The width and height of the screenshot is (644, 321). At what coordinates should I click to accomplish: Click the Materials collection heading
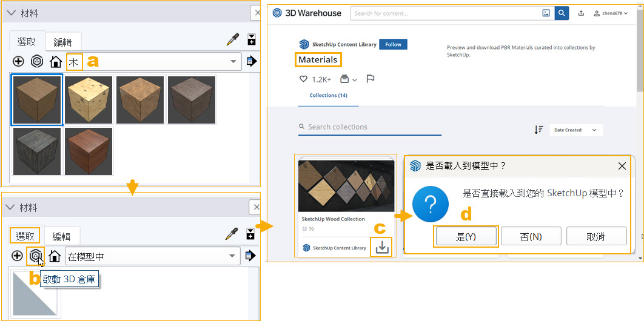click(318, 60)
